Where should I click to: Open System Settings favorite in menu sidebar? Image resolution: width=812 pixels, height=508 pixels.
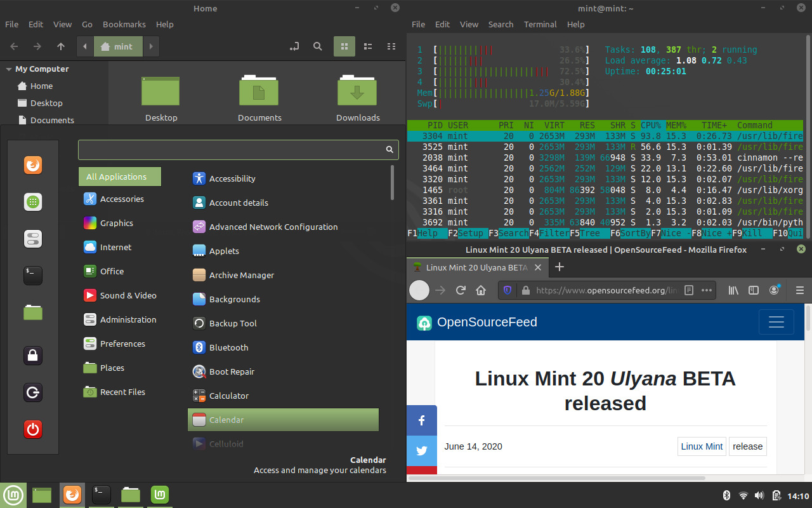click(33, 239)
